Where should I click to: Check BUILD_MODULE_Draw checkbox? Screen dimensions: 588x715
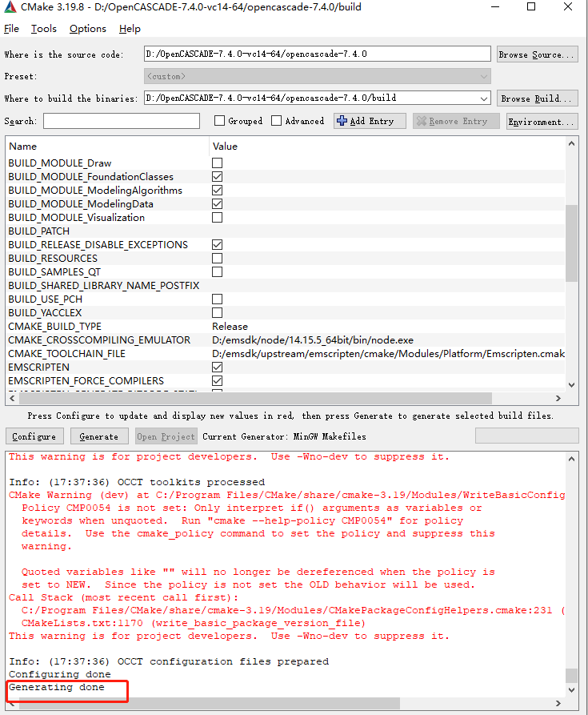[218, 163]
